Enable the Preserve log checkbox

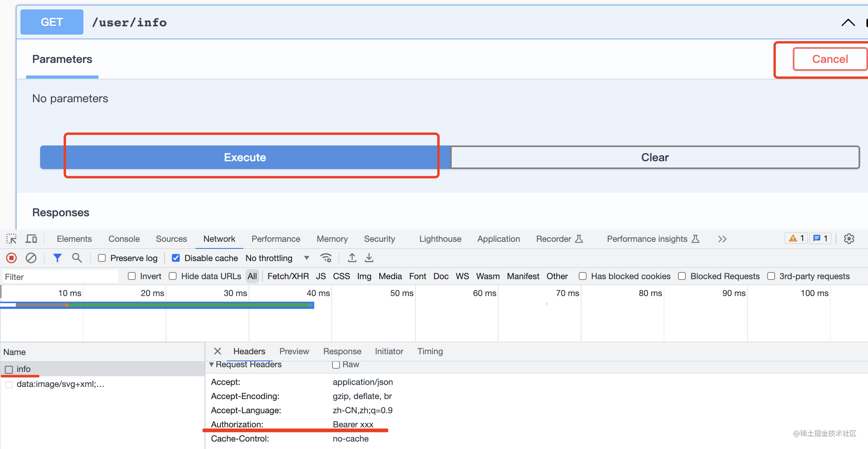(x=102, y=258)
